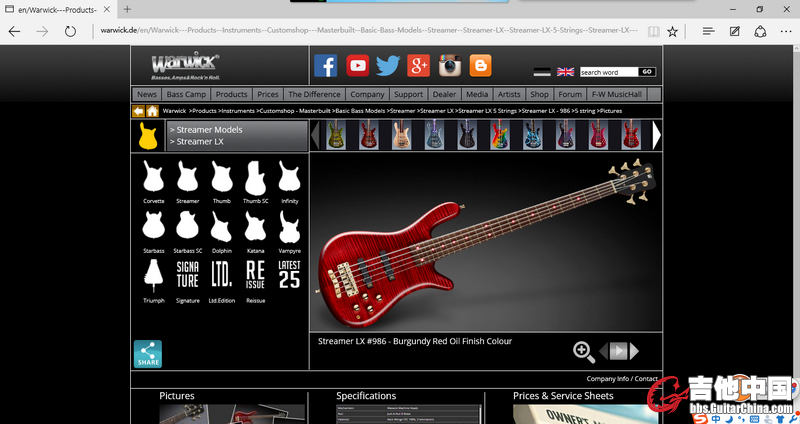Select the green bass thumbnail
Image resolution: width=800 pixels, height=424 pixels.
pyautogui.click(x=336, y=135)
